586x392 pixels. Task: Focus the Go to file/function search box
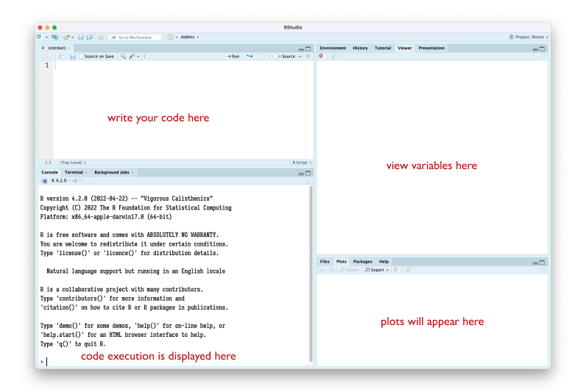coord(135,38)
